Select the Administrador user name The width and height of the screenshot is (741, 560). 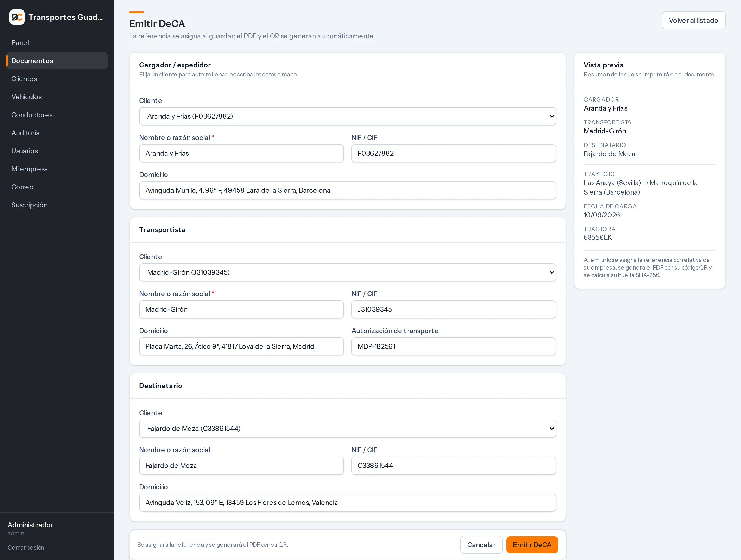(30, 525)
